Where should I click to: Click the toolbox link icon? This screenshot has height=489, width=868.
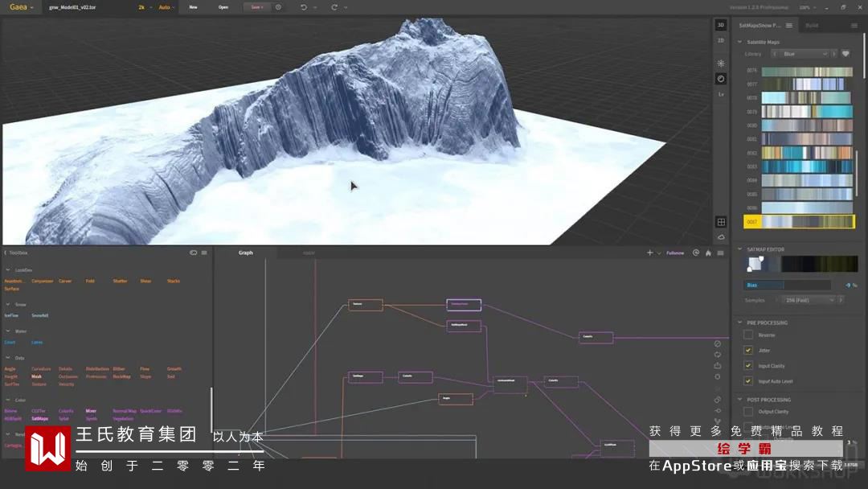[193, 253]
